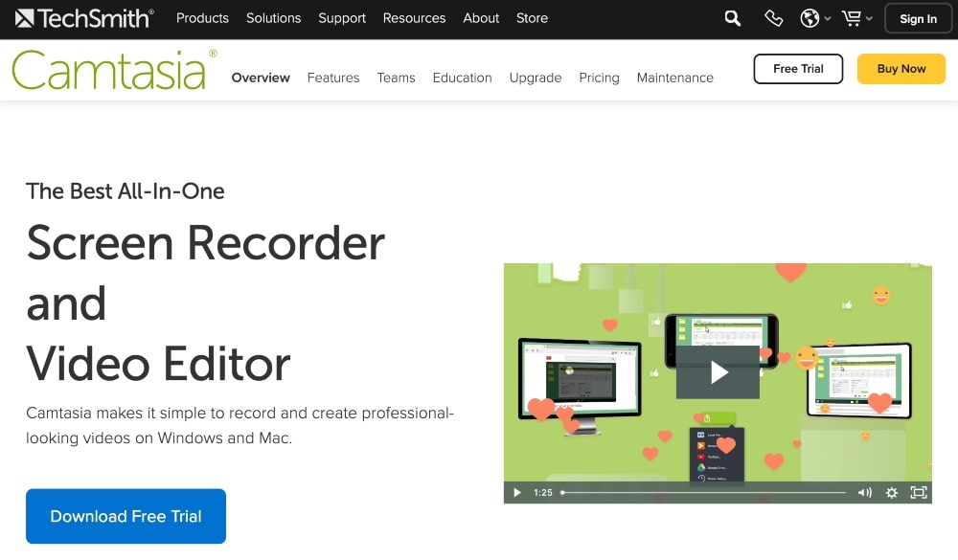Click the globe language selector icon
This screenshot has height=560, width=958.
coord(808,18)
